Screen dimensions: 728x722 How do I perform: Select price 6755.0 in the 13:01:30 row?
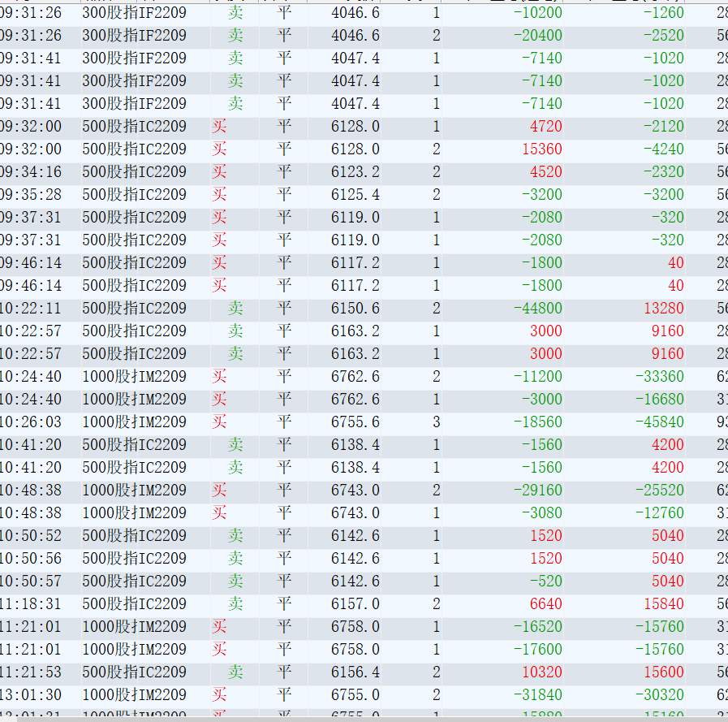click(355, 695)
